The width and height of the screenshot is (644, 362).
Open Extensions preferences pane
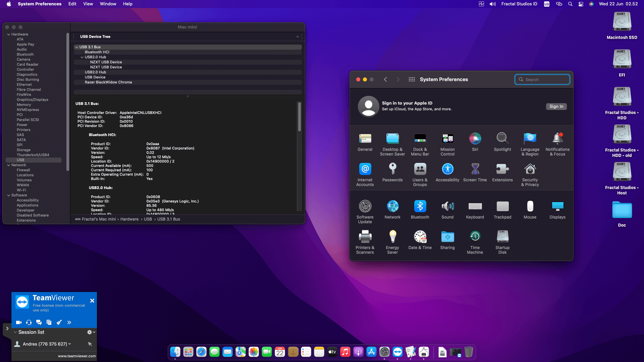[x=502, y=173]
